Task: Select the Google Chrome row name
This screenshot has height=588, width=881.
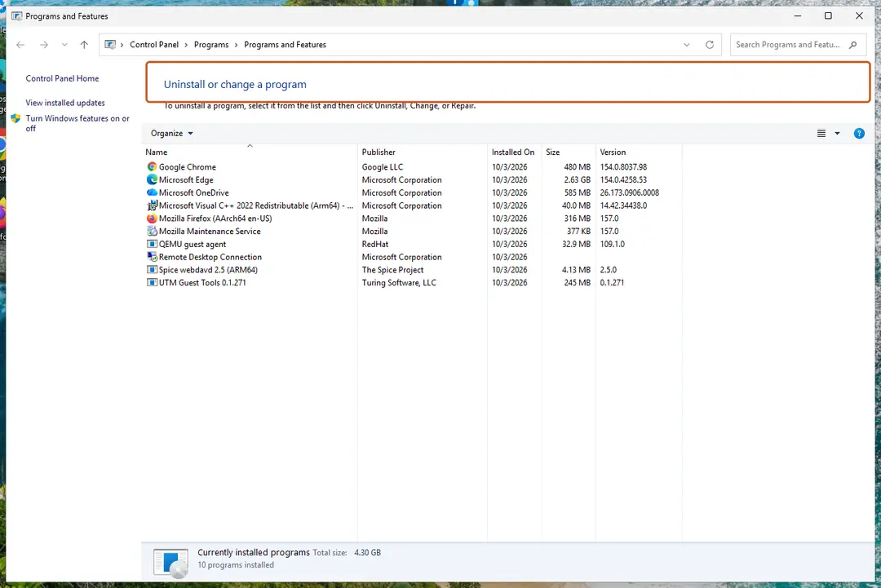Action: click(187, 167)
